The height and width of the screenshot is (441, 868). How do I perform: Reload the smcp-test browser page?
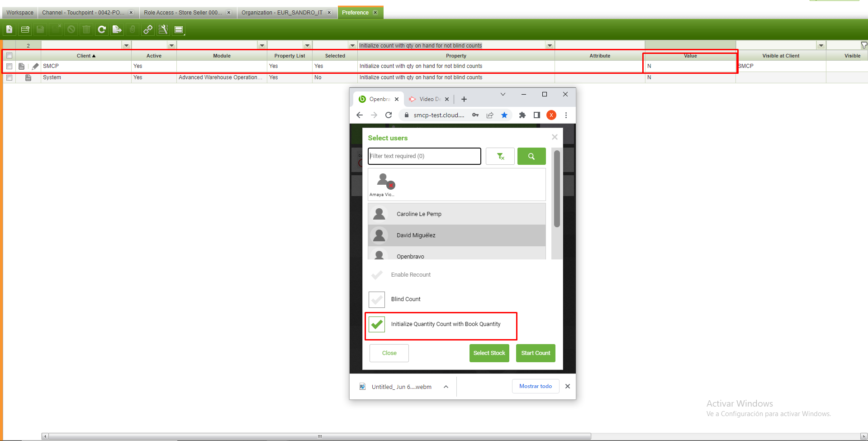click(x=389, y=115)
